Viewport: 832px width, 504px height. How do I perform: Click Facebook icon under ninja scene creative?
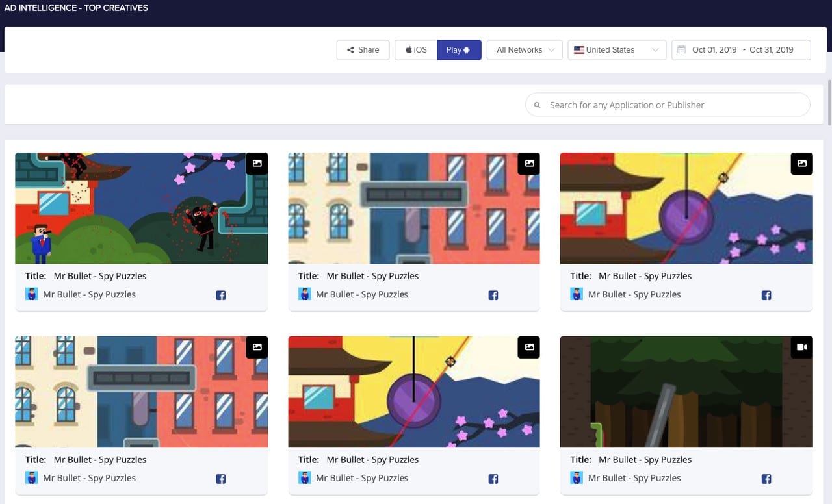[x=221, y=296]
